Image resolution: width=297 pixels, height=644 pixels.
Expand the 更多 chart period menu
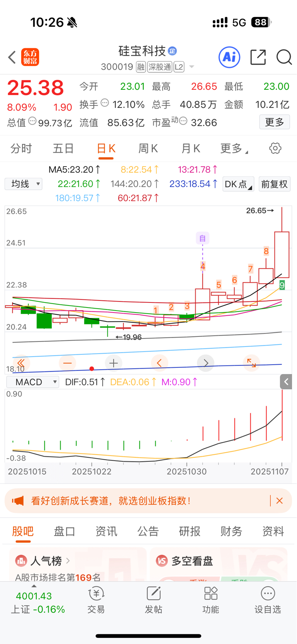(x=234, y=149)
